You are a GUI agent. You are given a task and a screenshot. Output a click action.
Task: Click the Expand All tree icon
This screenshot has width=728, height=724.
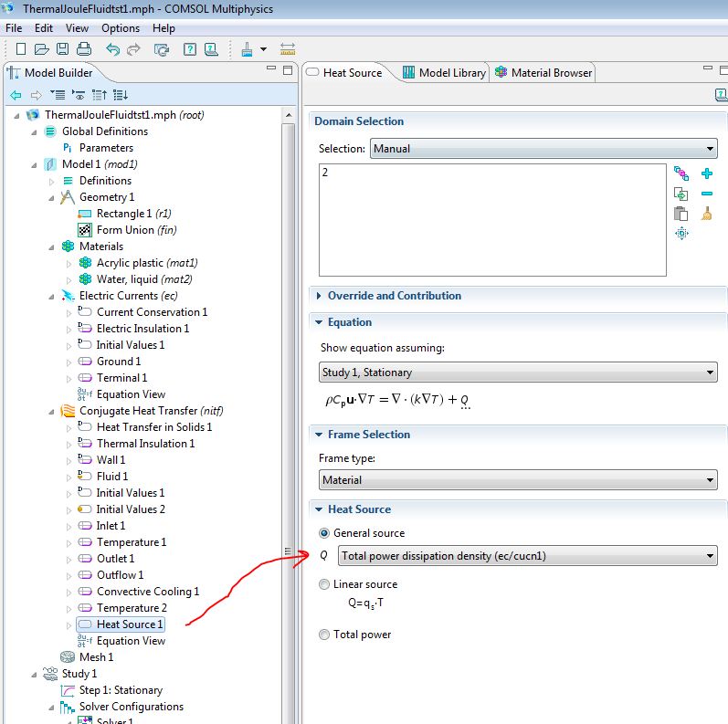click(x=121, y=95)
